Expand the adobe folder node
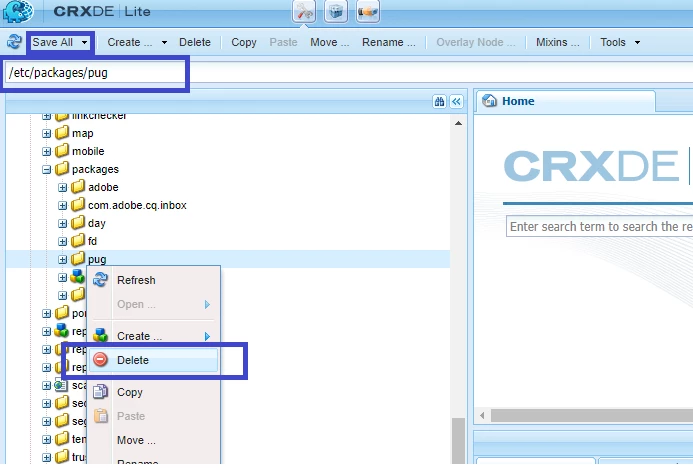The height and width of the screenshot is (476, 693). click(63, 188)
